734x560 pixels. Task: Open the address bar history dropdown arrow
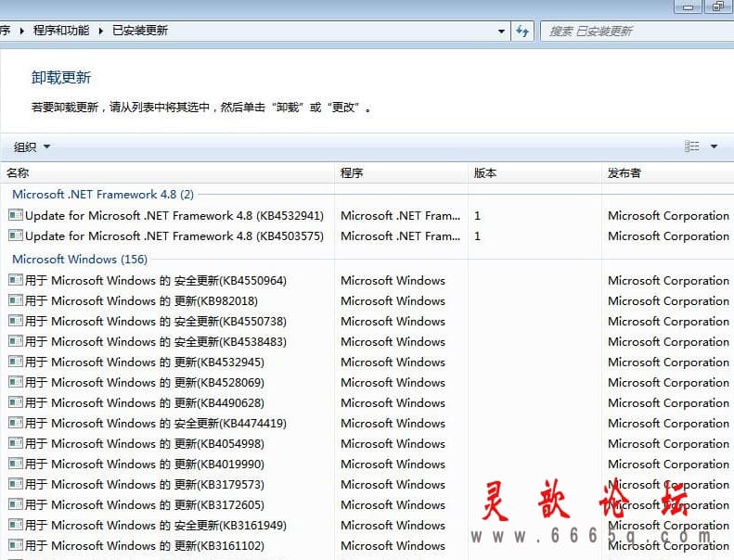pos(501,32)
